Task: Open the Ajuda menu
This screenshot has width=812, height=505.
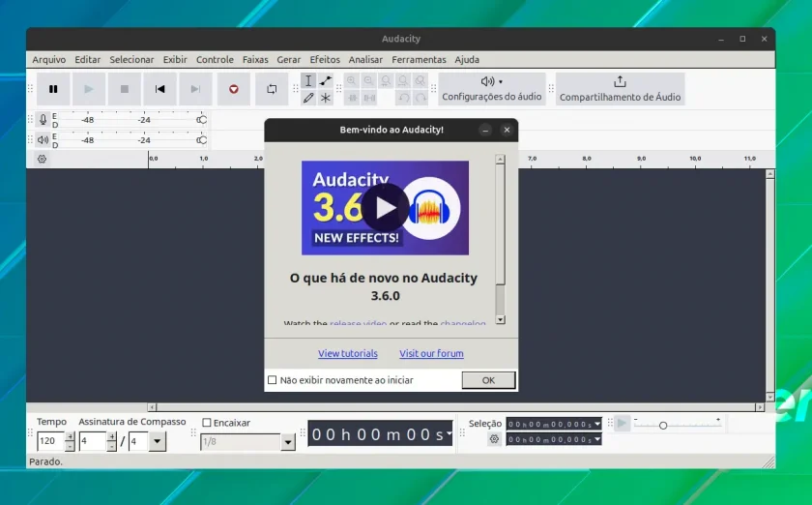Action: click(x=467, y=60)
